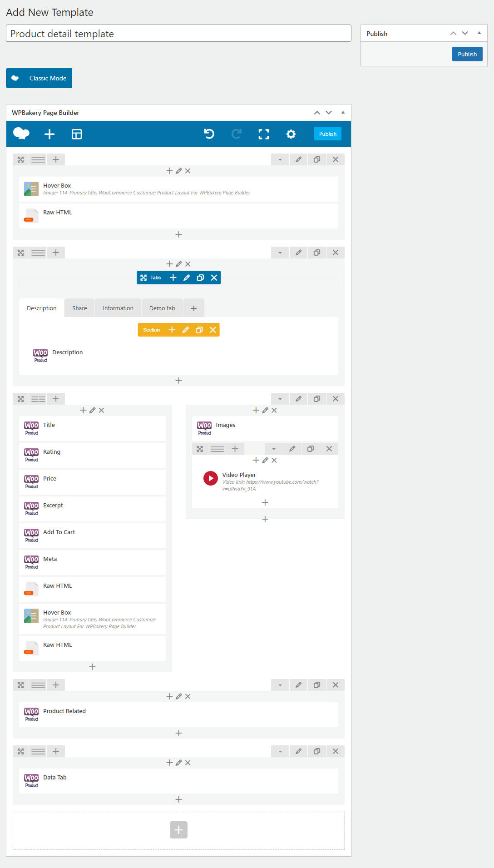494x868 pixels.
Task: Open the Demo tab
Action: (x=162, y=308)
